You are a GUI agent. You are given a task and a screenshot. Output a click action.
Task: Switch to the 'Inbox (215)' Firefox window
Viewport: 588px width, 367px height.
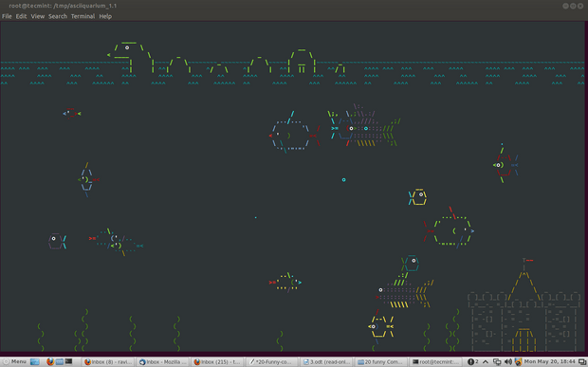pos(217,361)
